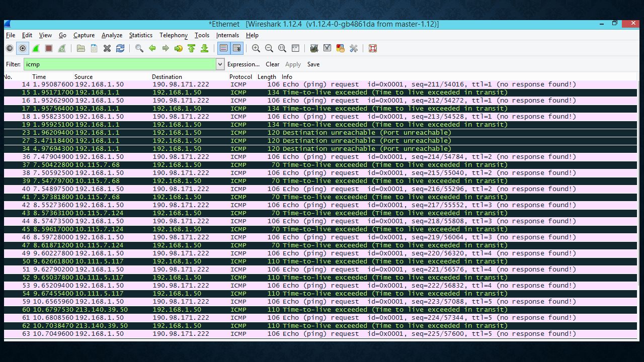
Task: Go forward in packet history arrow
Action: (x=165, y=48)
